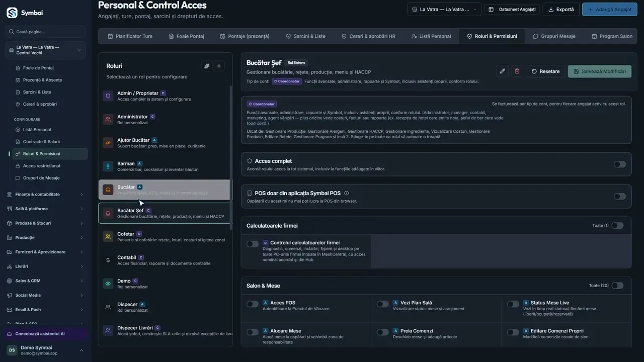The height and width of the screenshot is (362, 644).
Task: Expand Produse & Stocuri section
Action: 46,223
